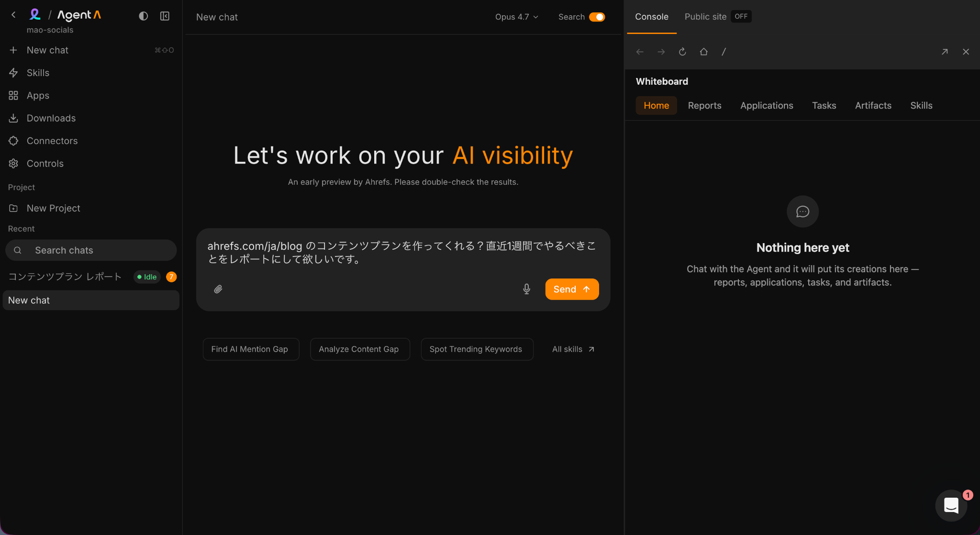Start voice input with microphone icon
The image size is (980, 535).
(x=526, y=289)
